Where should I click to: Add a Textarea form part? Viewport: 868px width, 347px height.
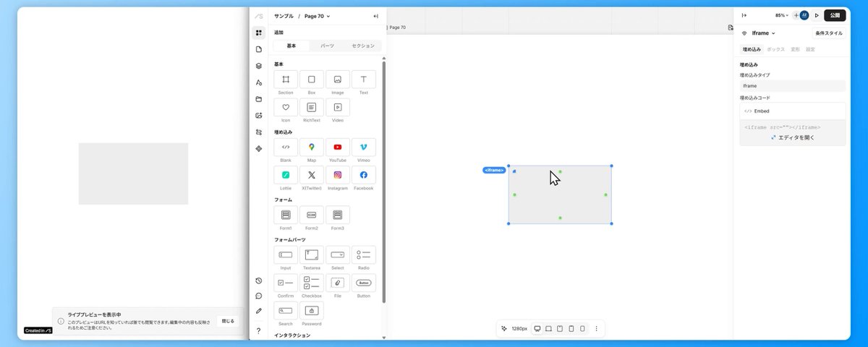312,254
